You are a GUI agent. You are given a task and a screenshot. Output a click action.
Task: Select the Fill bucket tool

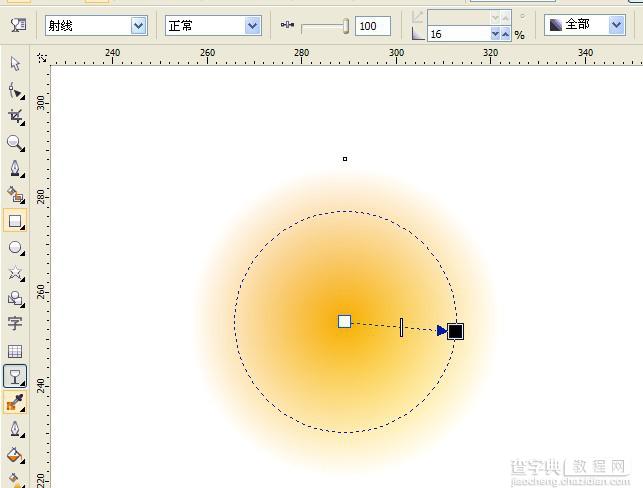pos(16,455)
